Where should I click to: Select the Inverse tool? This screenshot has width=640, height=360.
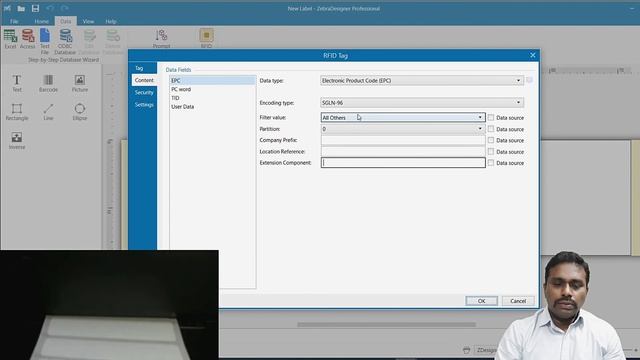(17, 141)
